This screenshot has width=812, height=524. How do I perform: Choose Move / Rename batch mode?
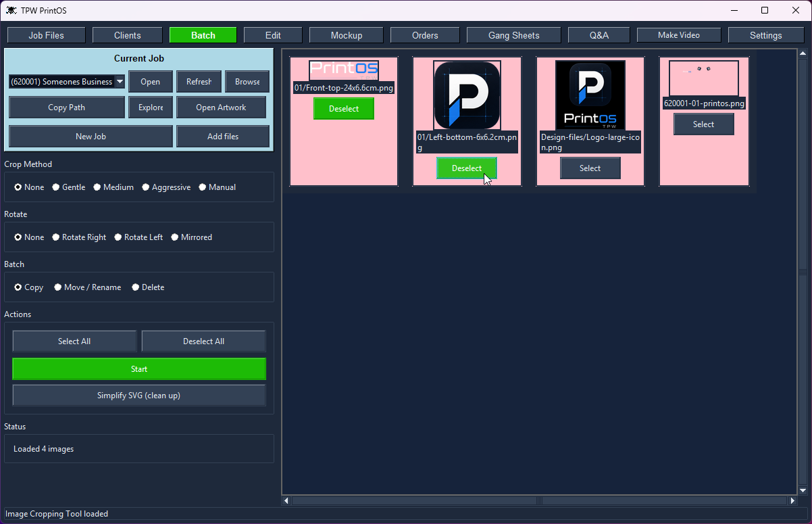[87, 287]
